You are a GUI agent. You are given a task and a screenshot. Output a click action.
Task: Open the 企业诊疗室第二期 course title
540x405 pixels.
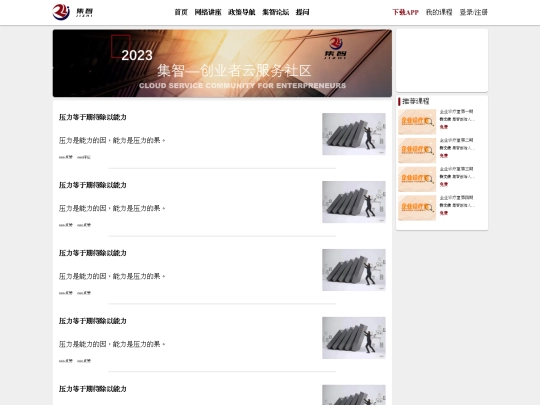tap(456, 140)
